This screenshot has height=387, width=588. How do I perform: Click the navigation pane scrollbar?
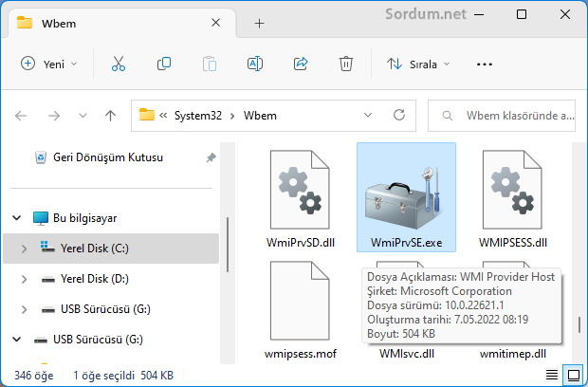tap(228, 245)
